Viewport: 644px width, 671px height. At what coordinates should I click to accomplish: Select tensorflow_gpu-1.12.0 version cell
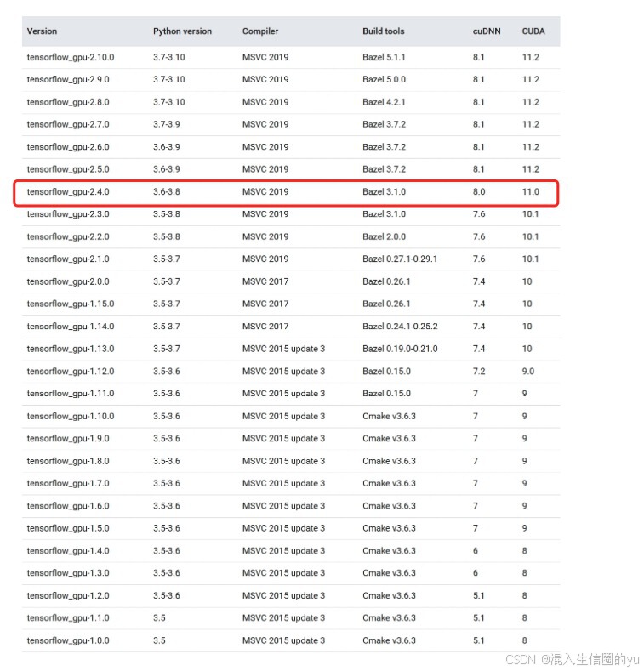point(71,372)
